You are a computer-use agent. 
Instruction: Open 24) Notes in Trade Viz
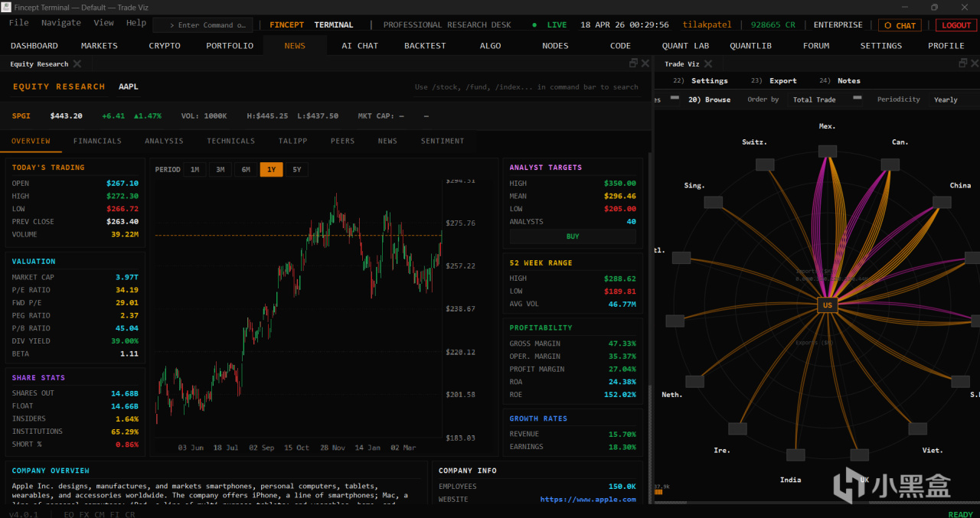tap(840, 80)
